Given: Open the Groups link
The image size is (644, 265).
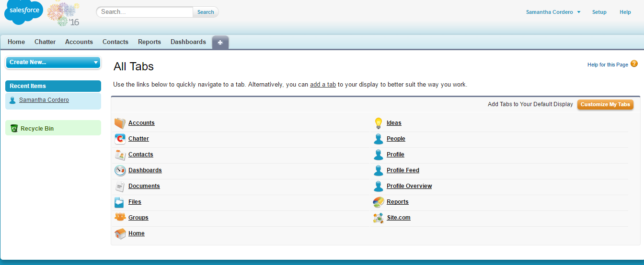Looking at the screenshot, I should point(138,218).
